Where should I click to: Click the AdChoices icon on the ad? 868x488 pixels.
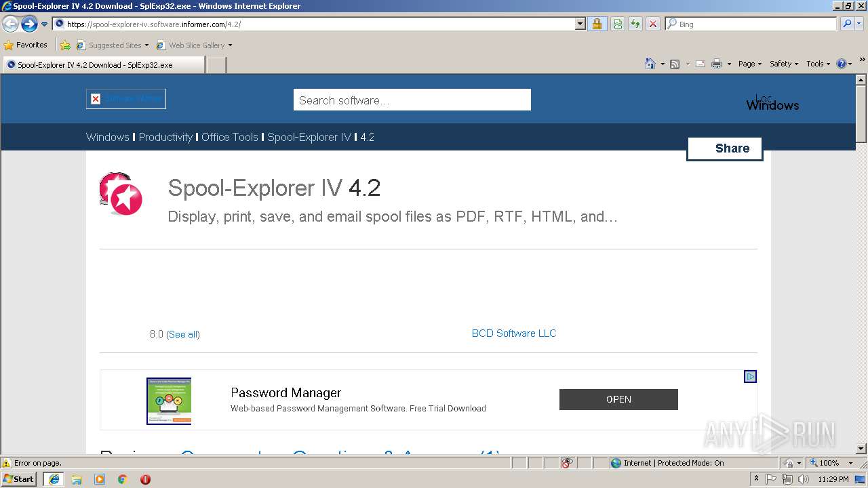pos(750,376)
